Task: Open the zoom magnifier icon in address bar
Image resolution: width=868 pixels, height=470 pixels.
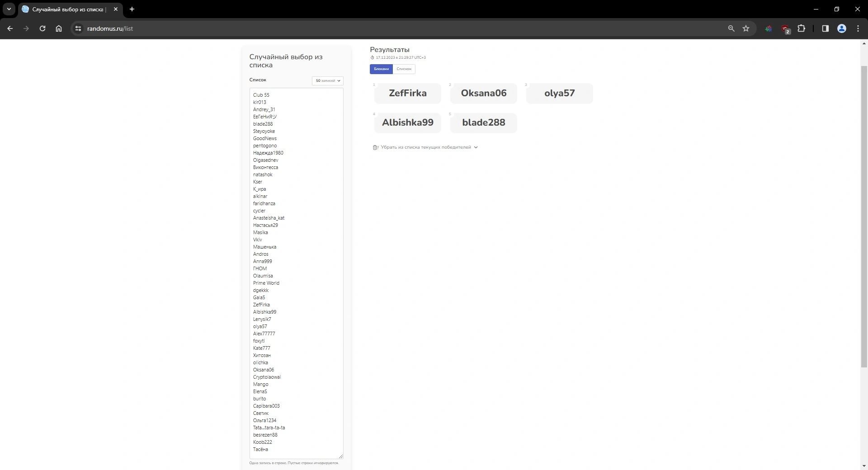Action: [731, 28]
